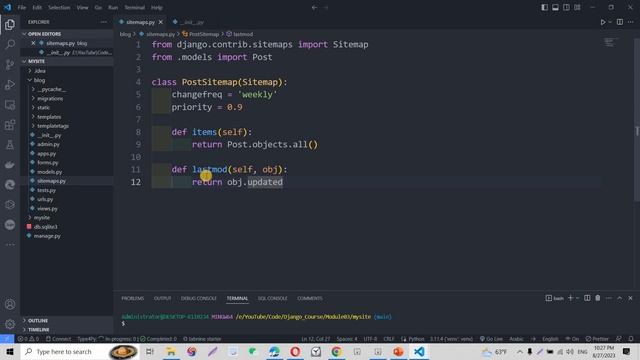Open Remote Explorer view in activity bar

10,105
